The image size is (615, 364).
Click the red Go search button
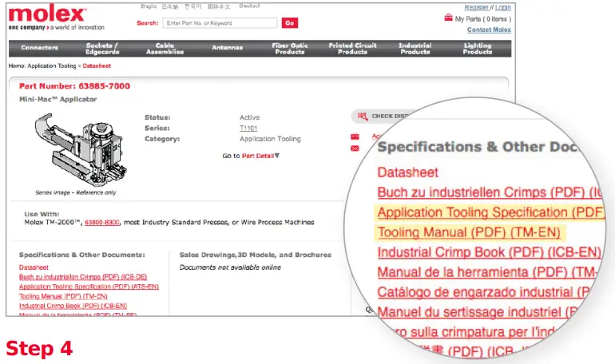[x=290, y=23]
